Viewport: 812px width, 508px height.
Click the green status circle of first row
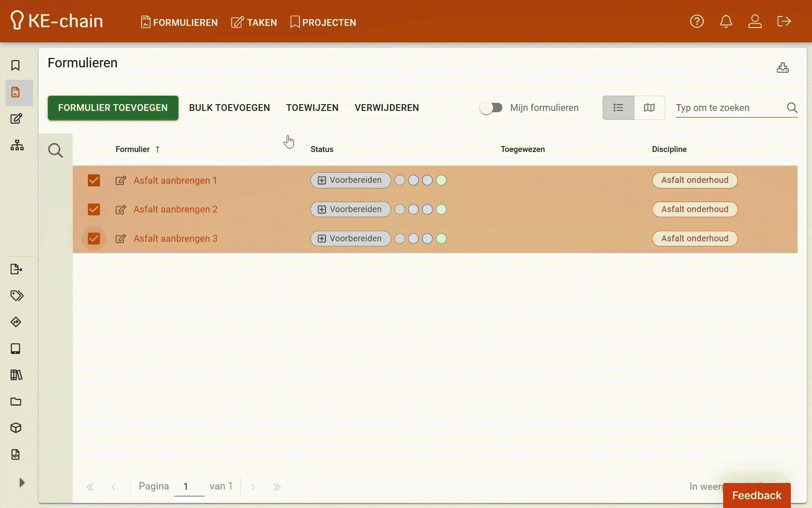[441, 180]
